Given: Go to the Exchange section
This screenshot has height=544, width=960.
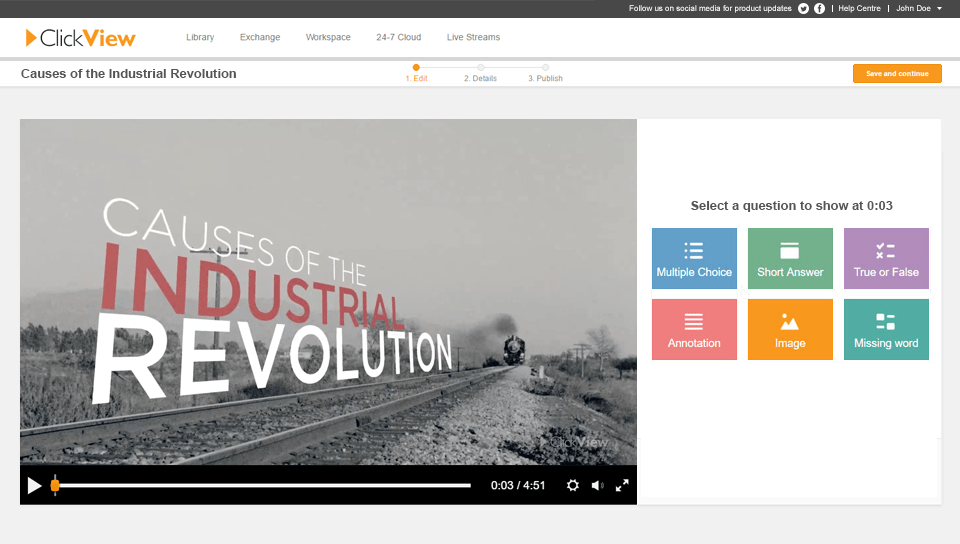Looking at the screenshot, I should [x=260, y=37].
